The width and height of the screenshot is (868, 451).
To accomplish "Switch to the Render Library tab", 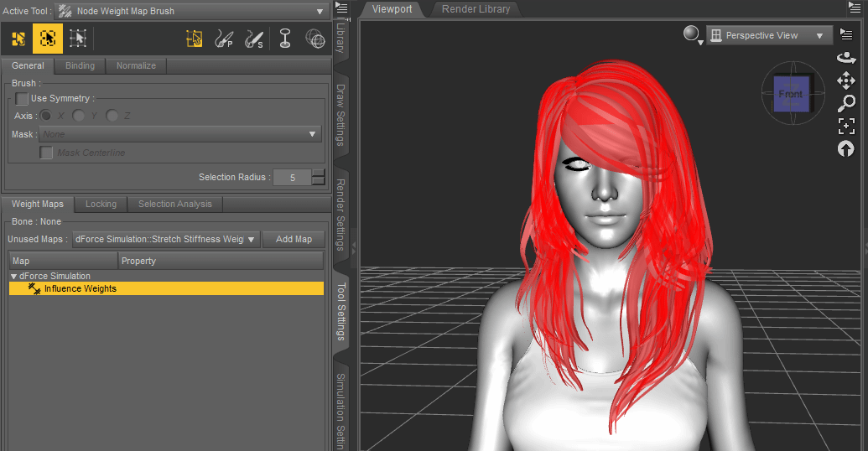I will tap(476, 9).
